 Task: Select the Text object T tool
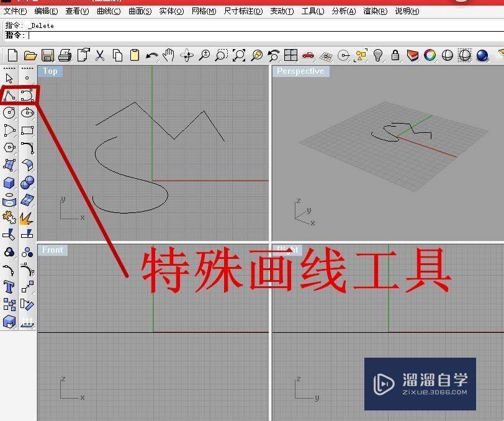9,287
